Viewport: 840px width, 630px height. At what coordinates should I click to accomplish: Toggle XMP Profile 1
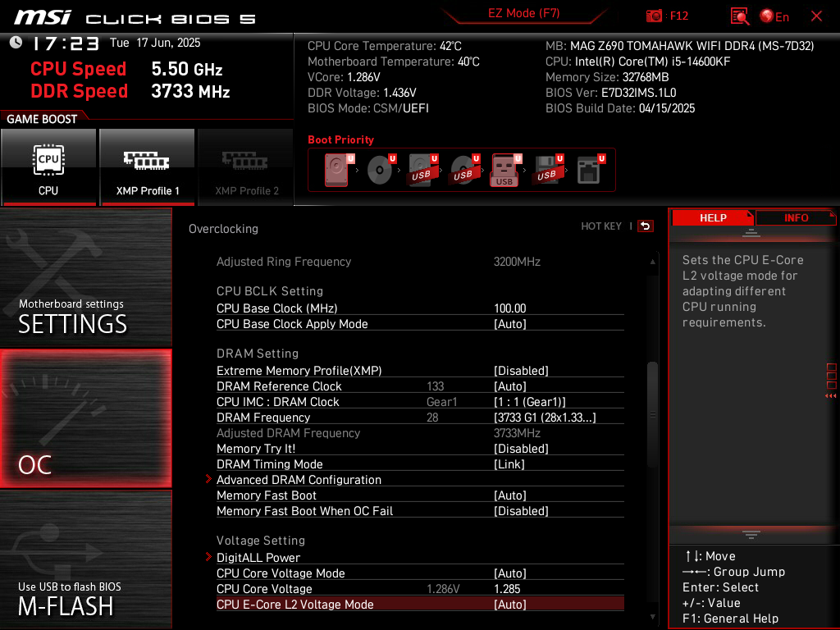pos(148,167)
